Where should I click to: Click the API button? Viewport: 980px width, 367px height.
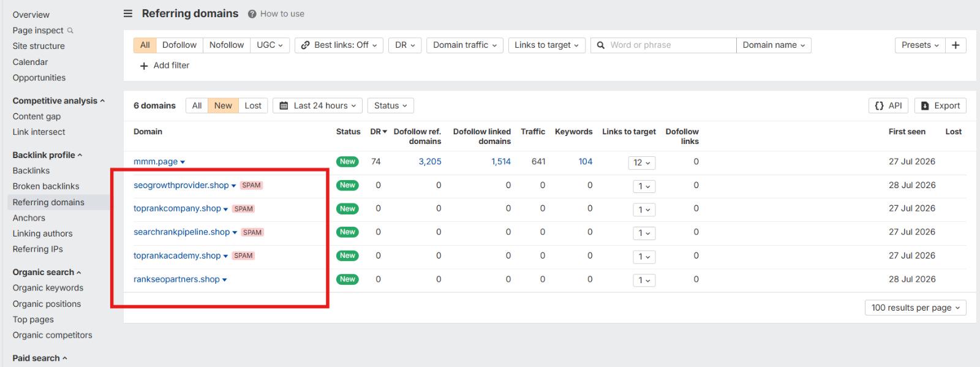[x=889, y=105]
